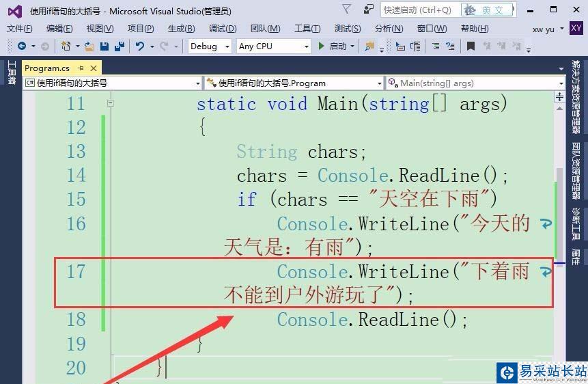Viewport: 588px width, 384px height.
Task: Go to previous bookmark icon
Action: (x=487, y=46)
